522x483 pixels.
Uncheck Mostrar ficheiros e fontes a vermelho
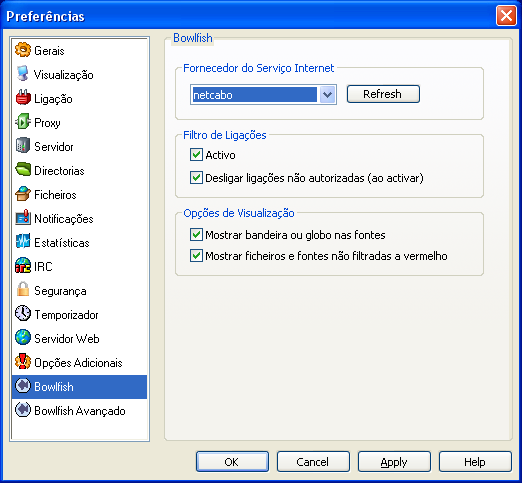point(196,256)
